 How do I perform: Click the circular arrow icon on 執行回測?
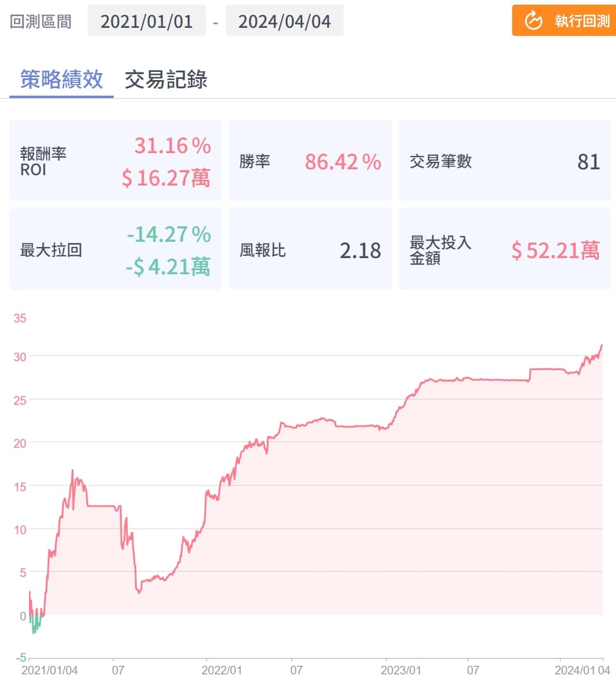point(533,21)
